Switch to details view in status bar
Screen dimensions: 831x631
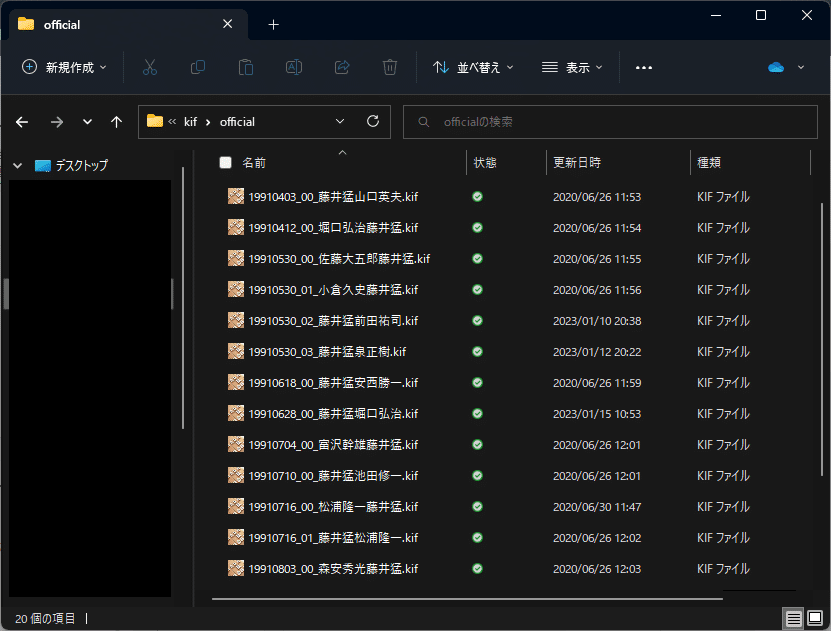click(x=793, y=618)
